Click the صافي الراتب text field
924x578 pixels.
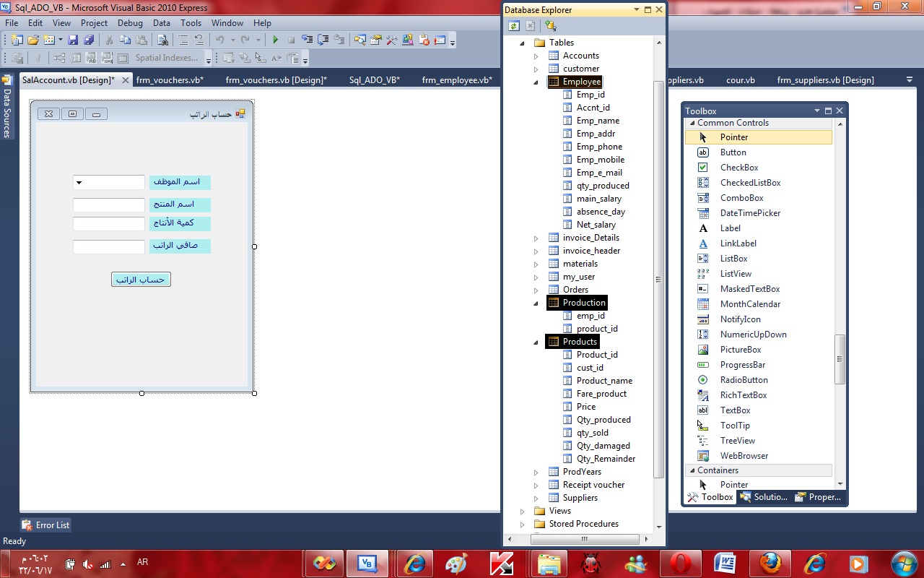109,247
